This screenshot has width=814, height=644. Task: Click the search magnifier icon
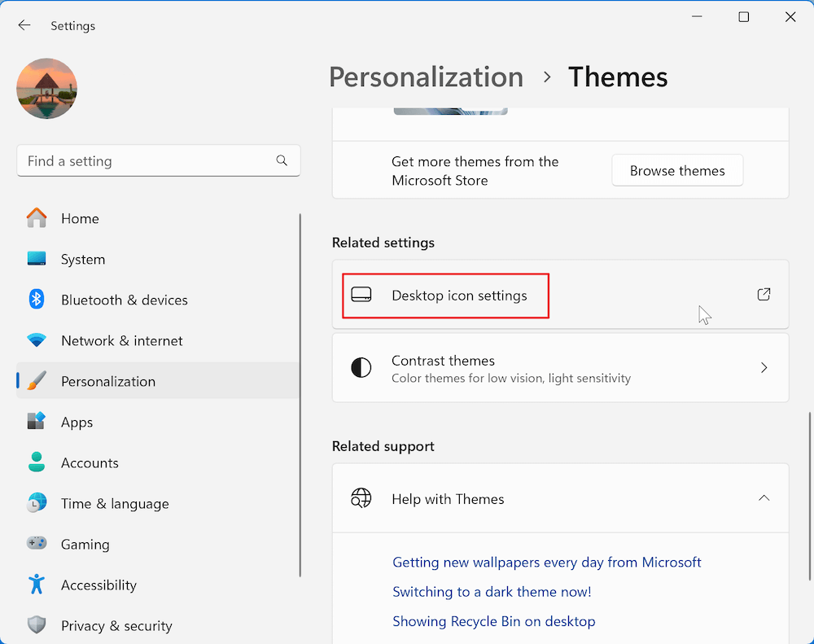282,160
